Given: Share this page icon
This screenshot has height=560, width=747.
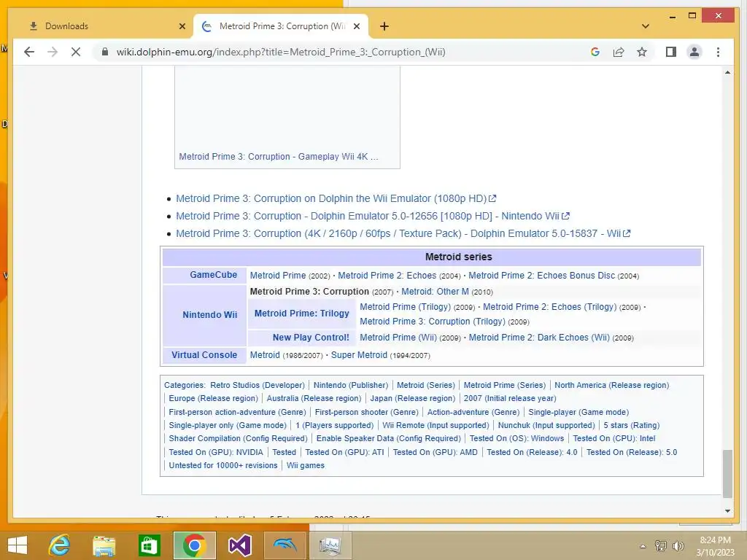Looking at the screenshot, I should (x=619, y=52).
